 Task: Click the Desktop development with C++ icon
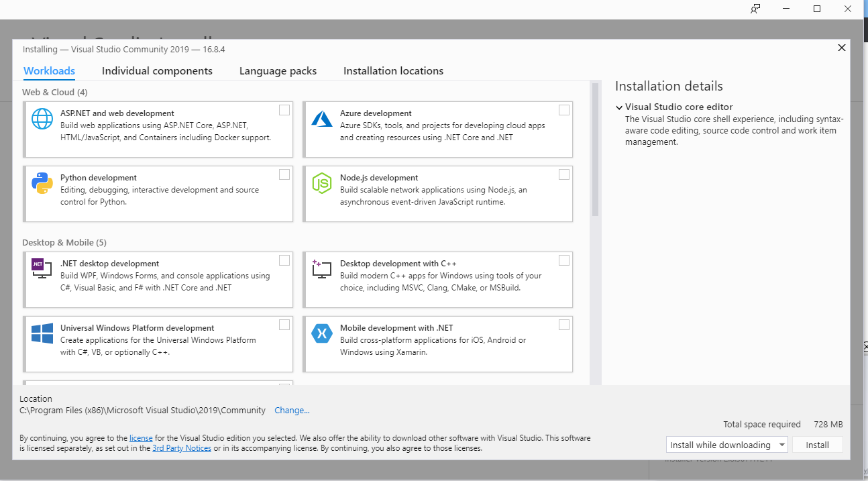(x=322, y=269)
